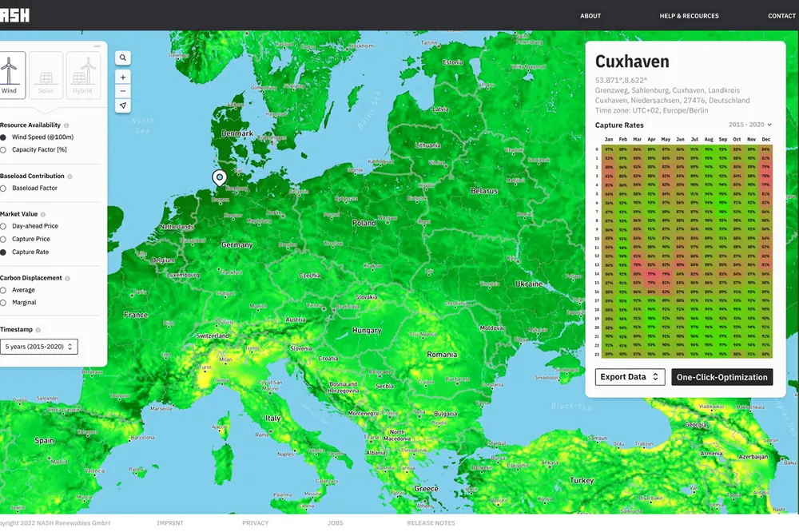799x532 pixels.
Task: Select the Solar panel resource icon
Action: 46,75
